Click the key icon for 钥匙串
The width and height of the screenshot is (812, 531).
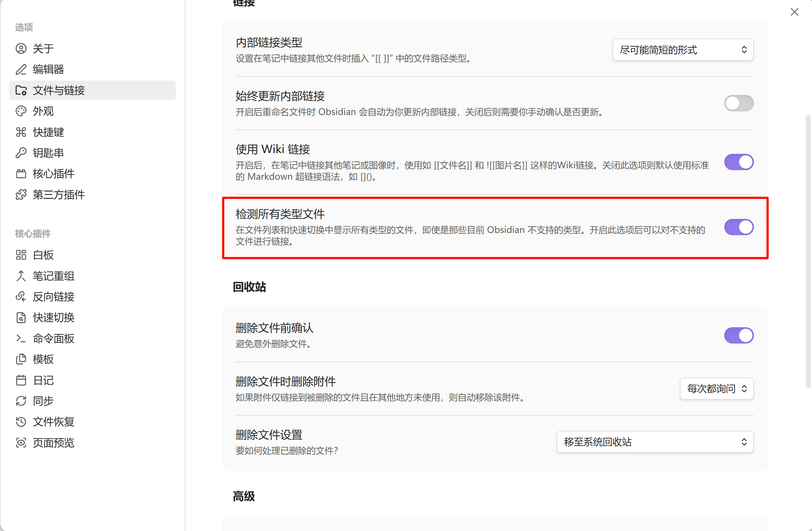[21, 153]
